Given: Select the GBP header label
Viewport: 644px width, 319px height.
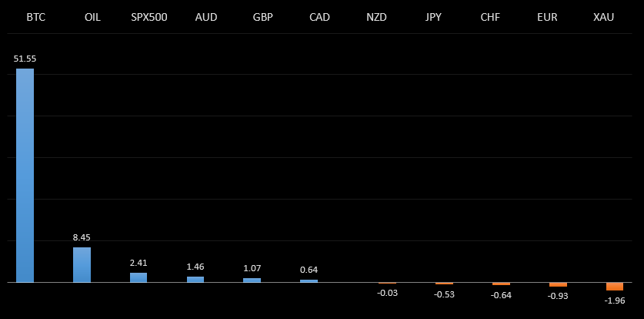Looking at the screenshot, I should point(262,17).
